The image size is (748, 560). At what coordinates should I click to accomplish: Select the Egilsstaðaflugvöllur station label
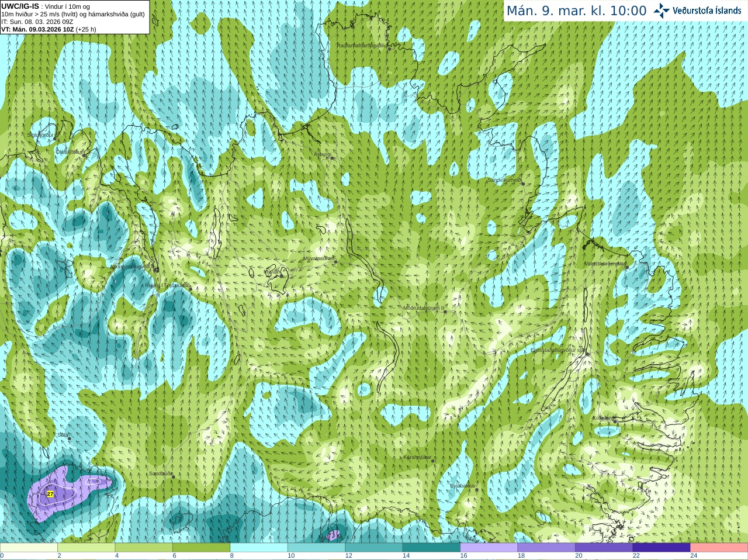click(x=559, y=350)
